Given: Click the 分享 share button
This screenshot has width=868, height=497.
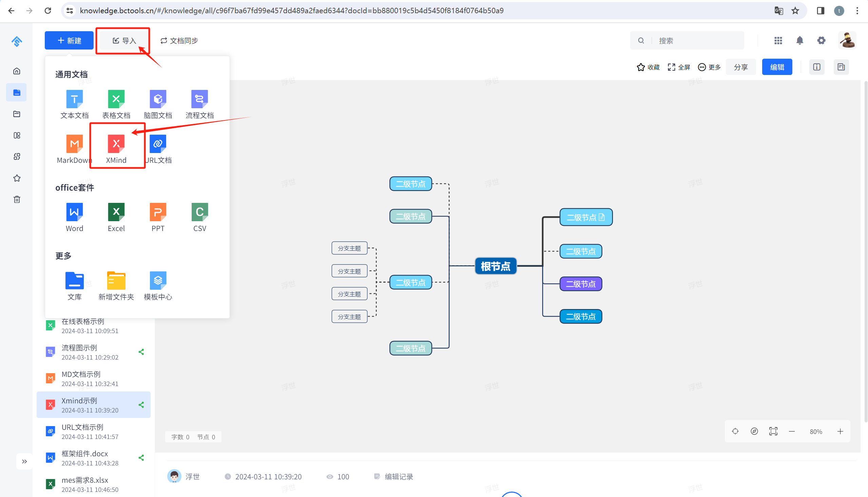Looking at the screenshot, I should click(x=740, y=67).
